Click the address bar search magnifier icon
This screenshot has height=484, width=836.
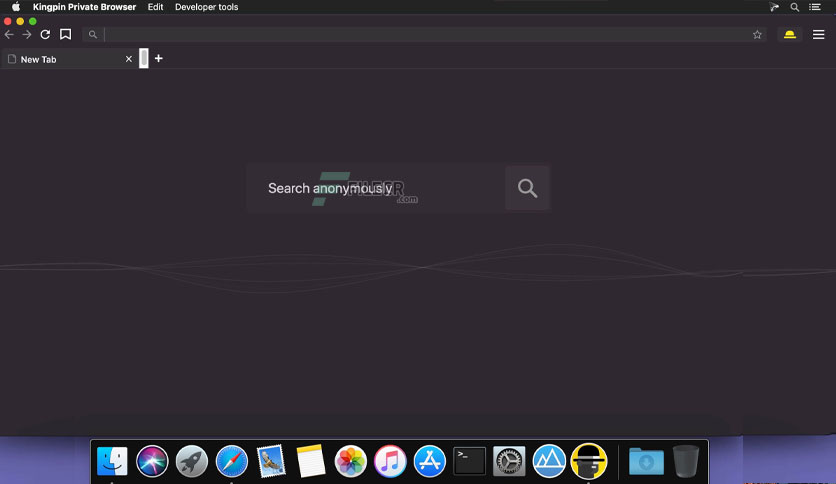(x=93, y=35)
